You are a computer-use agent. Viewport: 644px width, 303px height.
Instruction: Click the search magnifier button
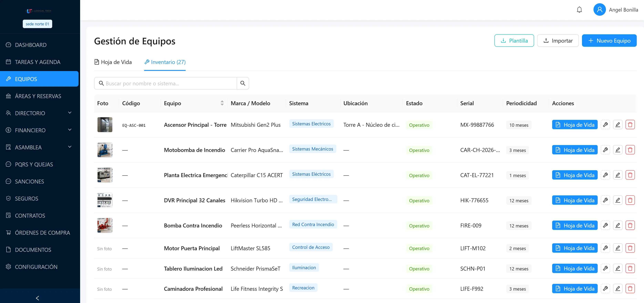(243, 83)
